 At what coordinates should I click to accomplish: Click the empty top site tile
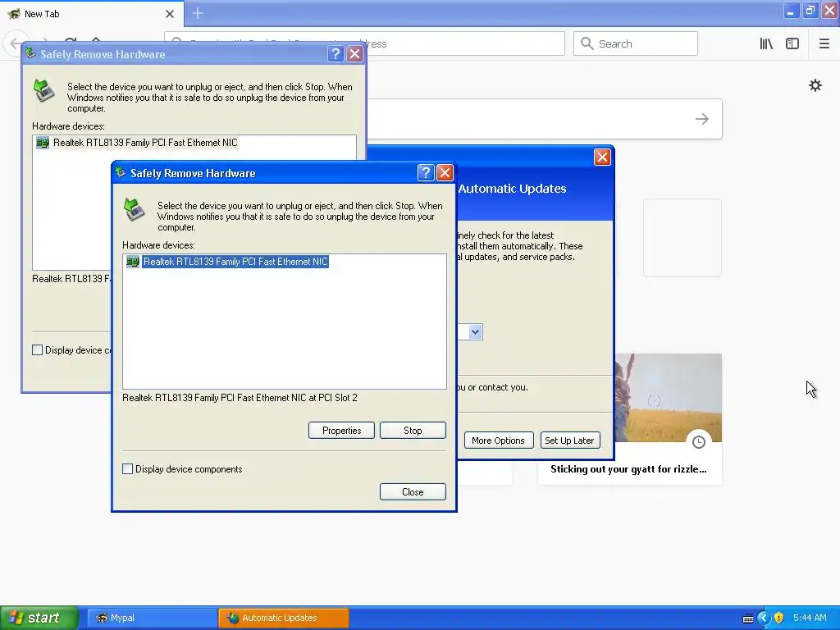tap(682, 238)
